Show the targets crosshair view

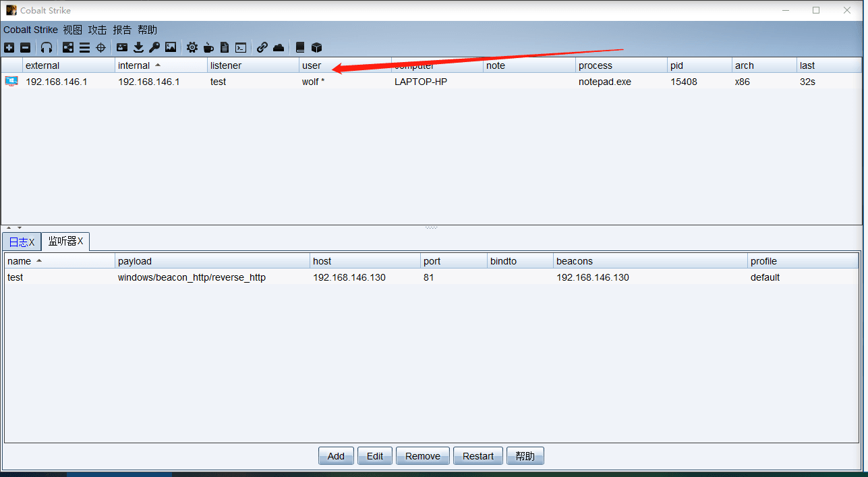pos(101,47)
